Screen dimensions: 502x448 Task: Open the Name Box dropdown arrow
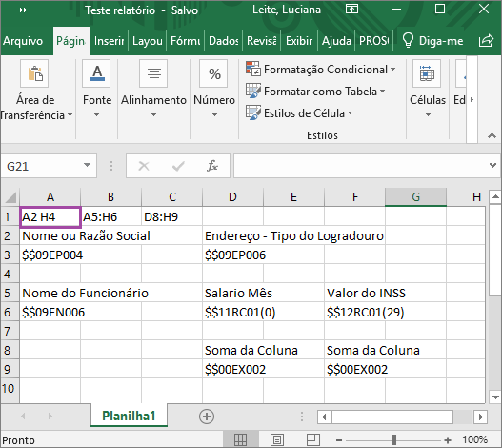[x=87, y=165]
